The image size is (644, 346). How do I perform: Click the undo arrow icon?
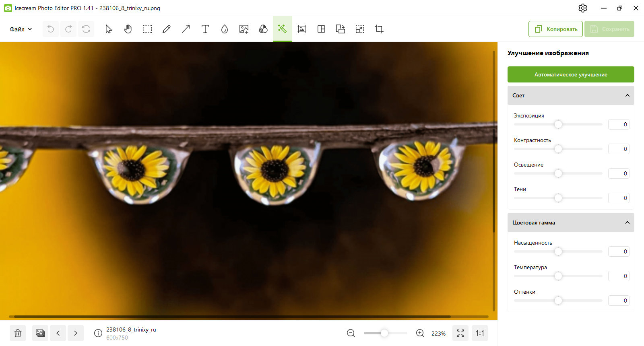tap(51, 29)
